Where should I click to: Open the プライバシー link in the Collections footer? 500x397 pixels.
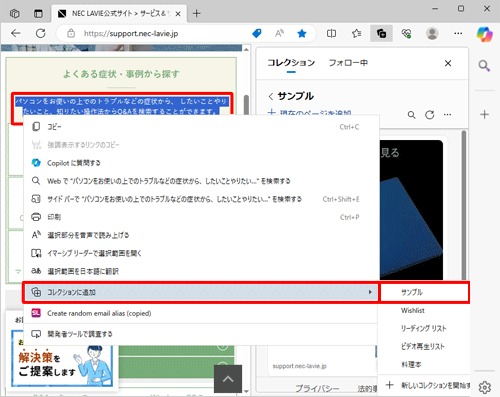(317, 389)
